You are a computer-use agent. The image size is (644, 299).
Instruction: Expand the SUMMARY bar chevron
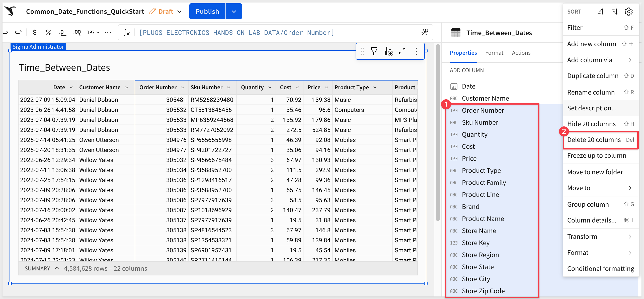[x=57, y=268]
